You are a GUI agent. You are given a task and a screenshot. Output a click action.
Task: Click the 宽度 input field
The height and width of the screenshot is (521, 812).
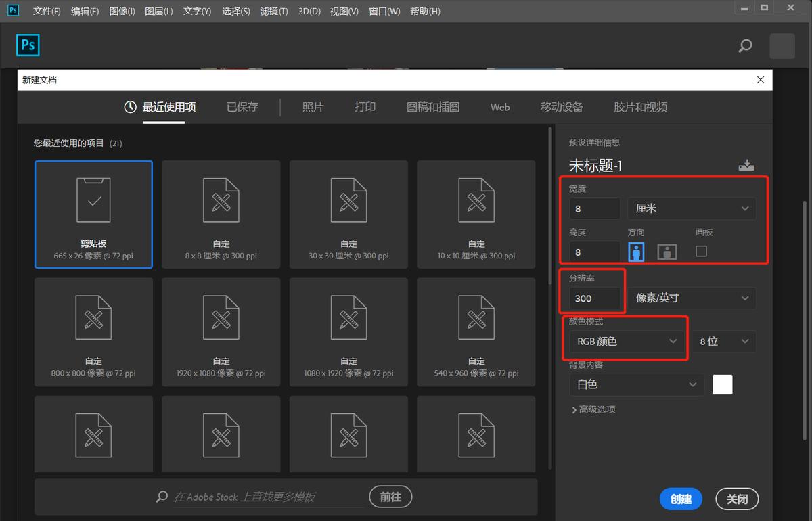click(593, 208)
